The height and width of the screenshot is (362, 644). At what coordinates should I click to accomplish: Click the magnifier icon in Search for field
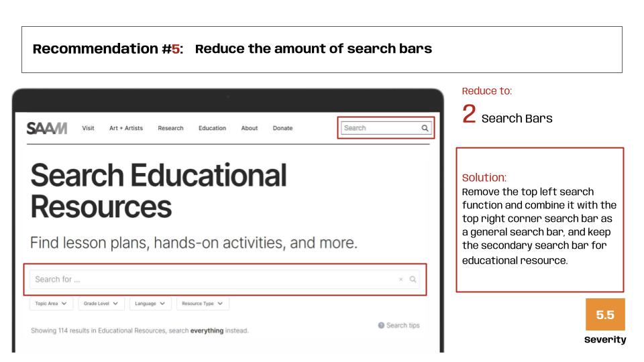tap(413, 280)
